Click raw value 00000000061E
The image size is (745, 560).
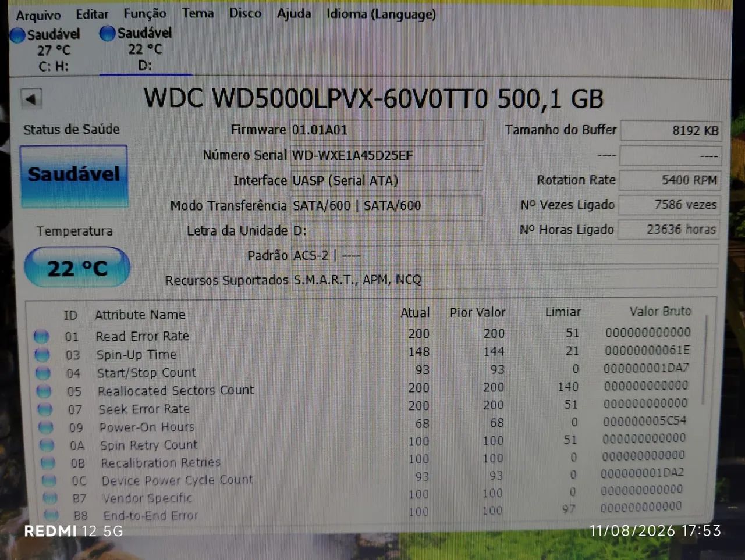647,350
